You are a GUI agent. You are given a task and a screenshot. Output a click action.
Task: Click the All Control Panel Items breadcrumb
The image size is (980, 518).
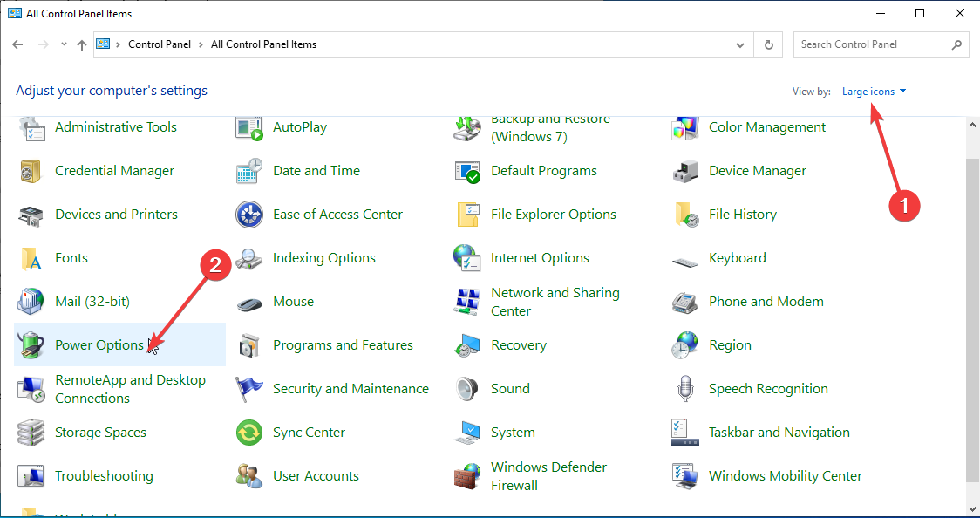coord(264,44)
